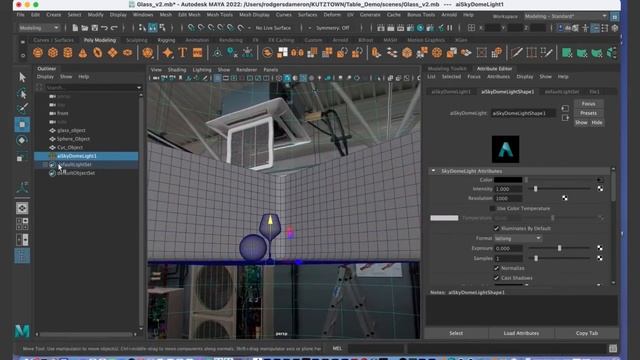The width and height of the screenshot is (640, 360).
Task: Click the IPR render teal icon
Action: point(421,28)
